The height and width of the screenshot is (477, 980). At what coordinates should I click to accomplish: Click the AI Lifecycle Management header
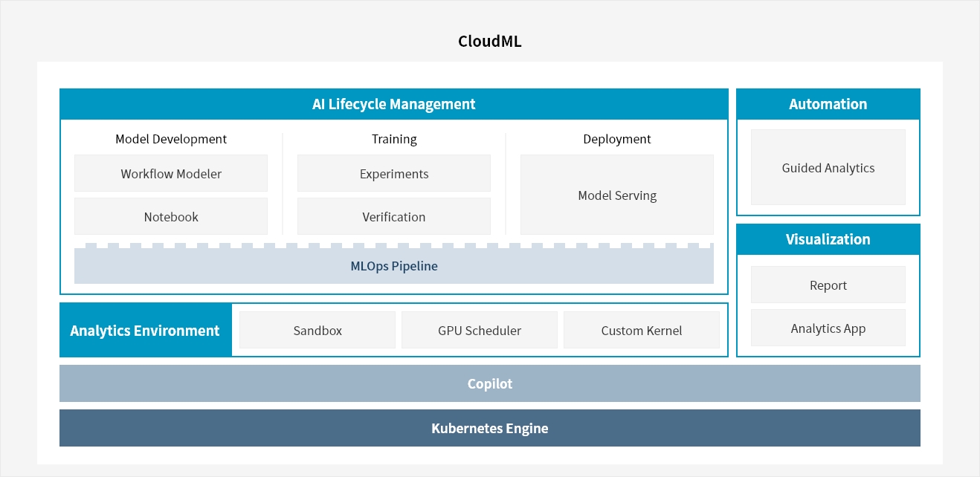click(394, 104)
